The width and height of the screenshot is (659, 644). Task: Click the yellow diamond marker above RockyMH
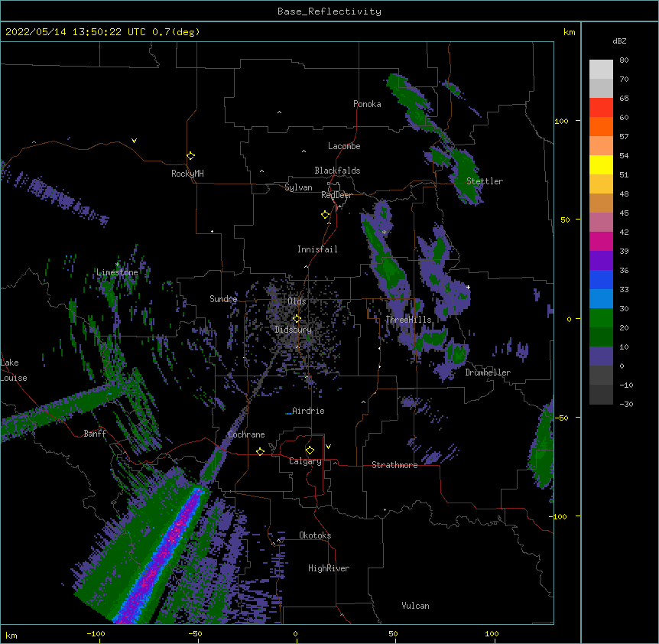coord(190,156)
